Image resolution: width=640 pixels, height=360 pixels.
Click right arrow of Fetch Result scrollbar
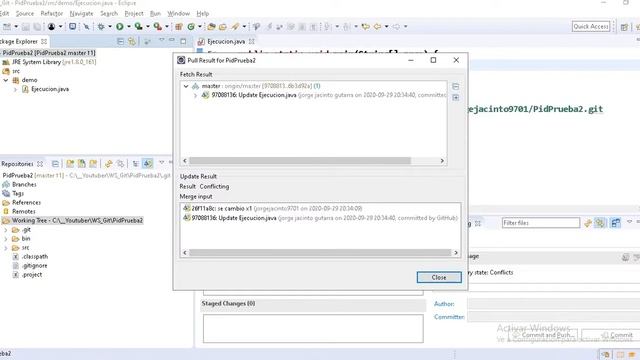tap(442, 161)
